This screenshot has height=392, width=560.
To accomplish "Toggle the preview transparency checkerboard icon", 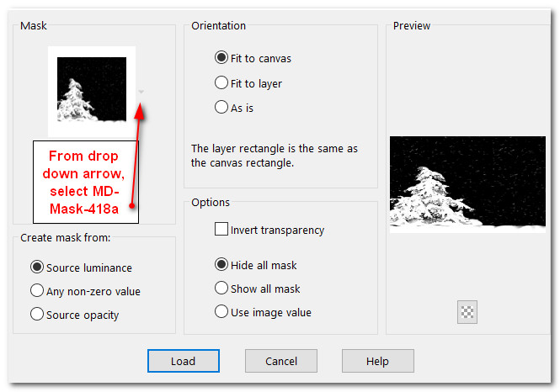I will [467, 312].
